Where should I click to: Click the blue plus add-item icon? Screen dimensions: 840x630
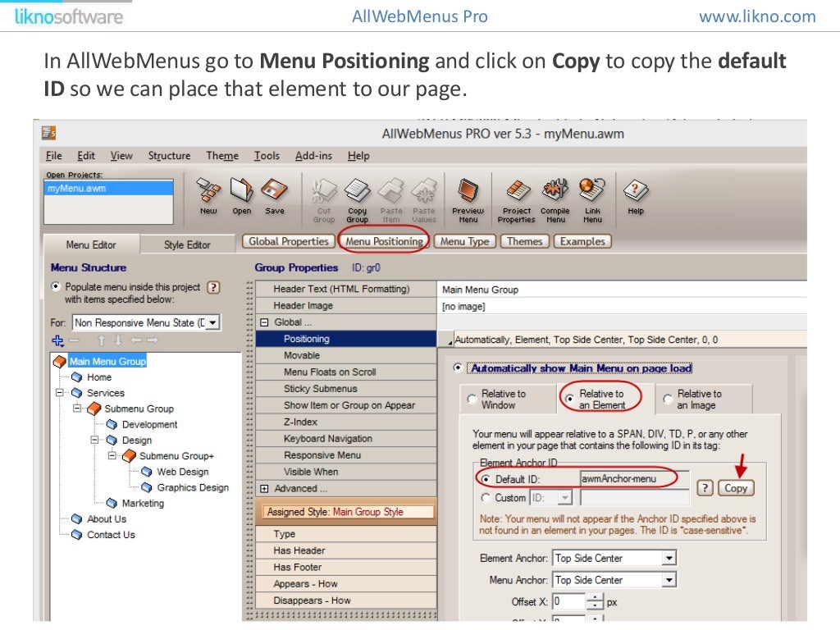57,340
